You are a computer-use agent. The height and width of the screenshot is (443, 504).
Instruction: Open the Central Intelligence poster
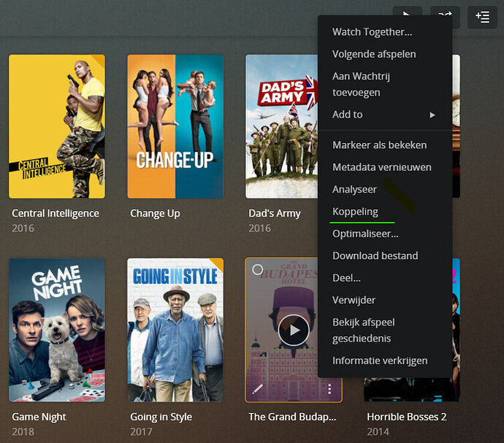57,126
